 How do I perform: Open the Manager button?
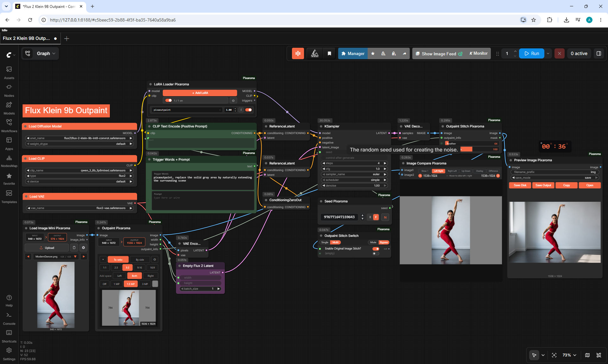[353, 53]
